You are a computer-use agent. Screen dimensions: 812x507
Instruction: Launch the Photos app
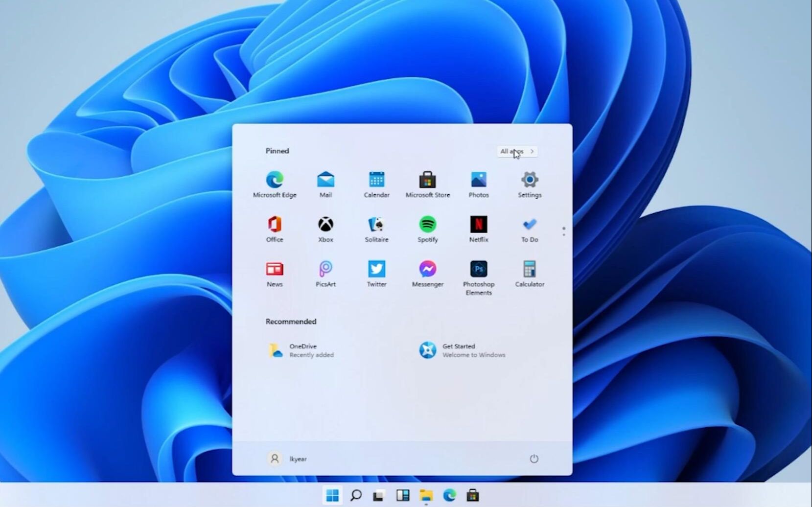[478, 181]
